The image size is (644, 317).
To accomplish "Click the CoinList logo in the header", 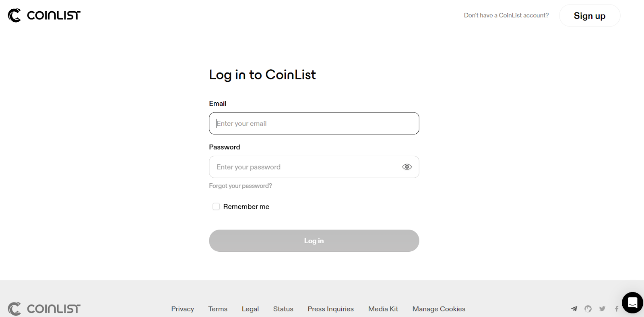I will point(43,15).
